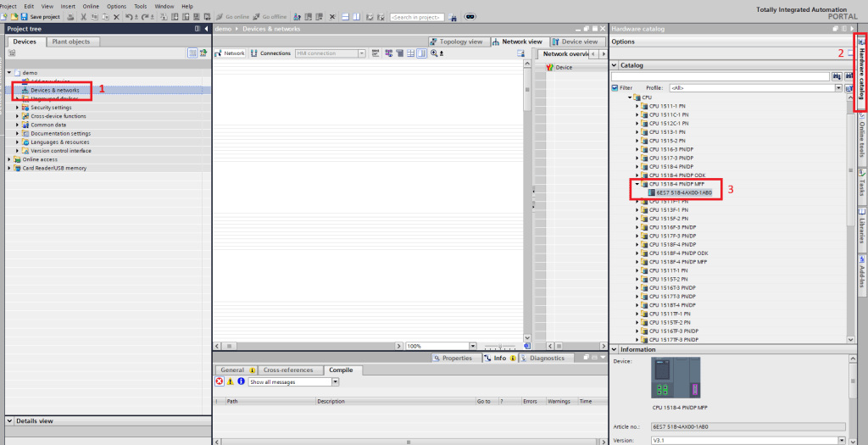Screen dimensions: 868x445
Task: Select article 6ES7 518-4AX00-1AB0 in catalog
Action: (x=684, y=192)
